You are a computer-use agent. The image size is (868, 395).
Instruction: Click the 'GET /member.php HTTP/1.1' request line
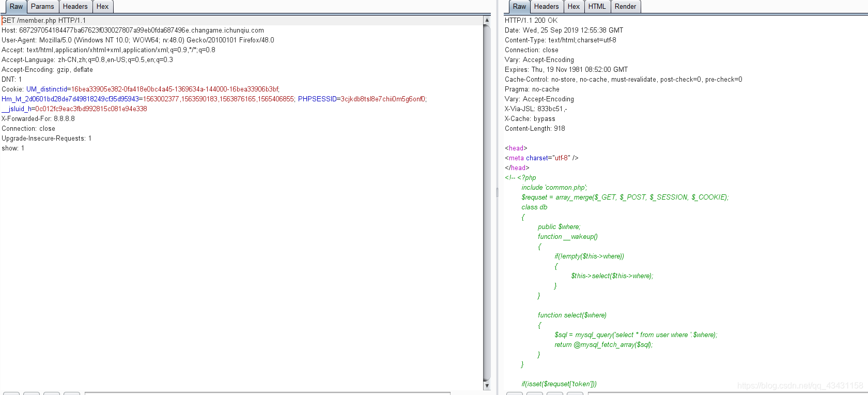pyautogui.click(x=44, y=21)
